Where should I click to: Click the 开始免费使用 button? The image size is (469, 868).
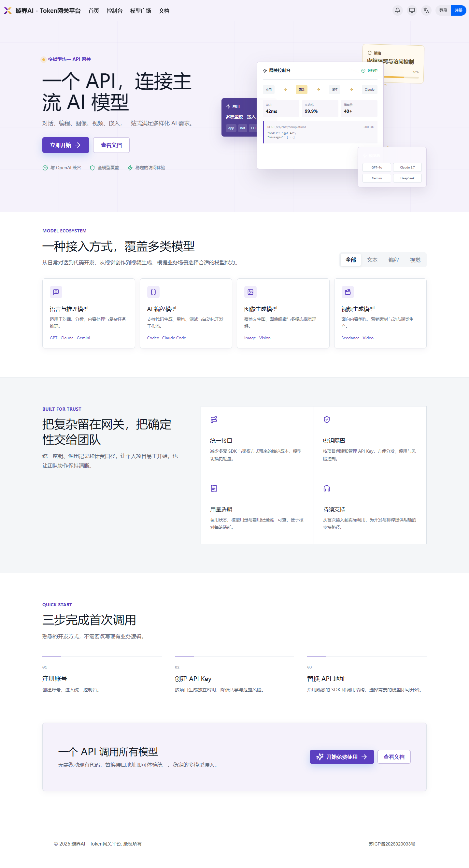coord(342,757)
